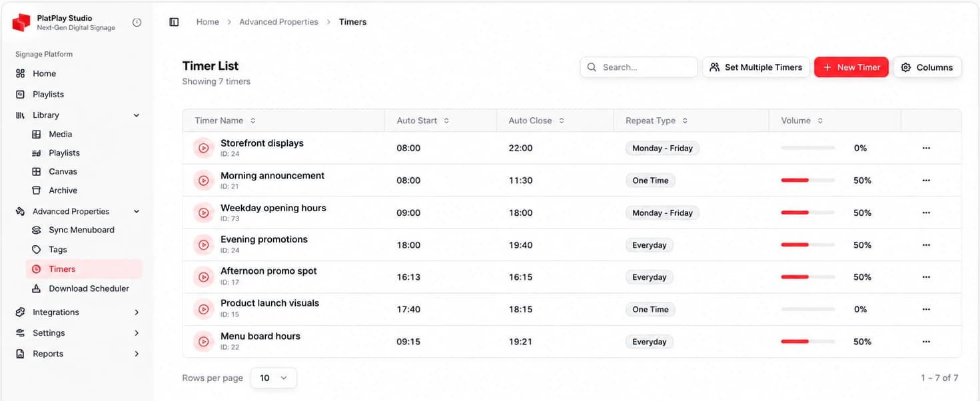Open the Rows per page dropdown
Screen dimensions: 980x401
274,378
